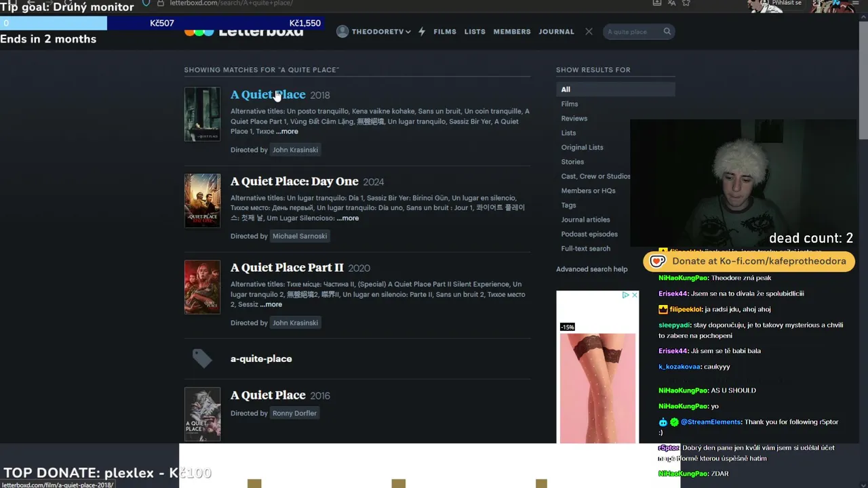Click the tip goal progress bar
The height and width of the screenshot is (488, 868).
tap(161, 23)
